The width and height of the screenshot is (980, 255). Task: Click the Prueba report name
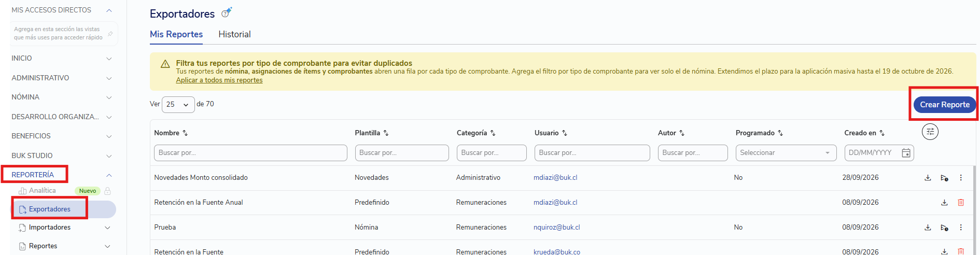pyautogui.click(x=165, y=228)
